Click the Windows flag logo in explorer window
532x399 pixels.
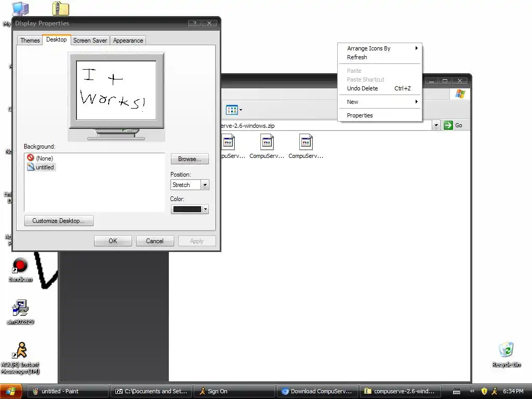tap(460, 94)
